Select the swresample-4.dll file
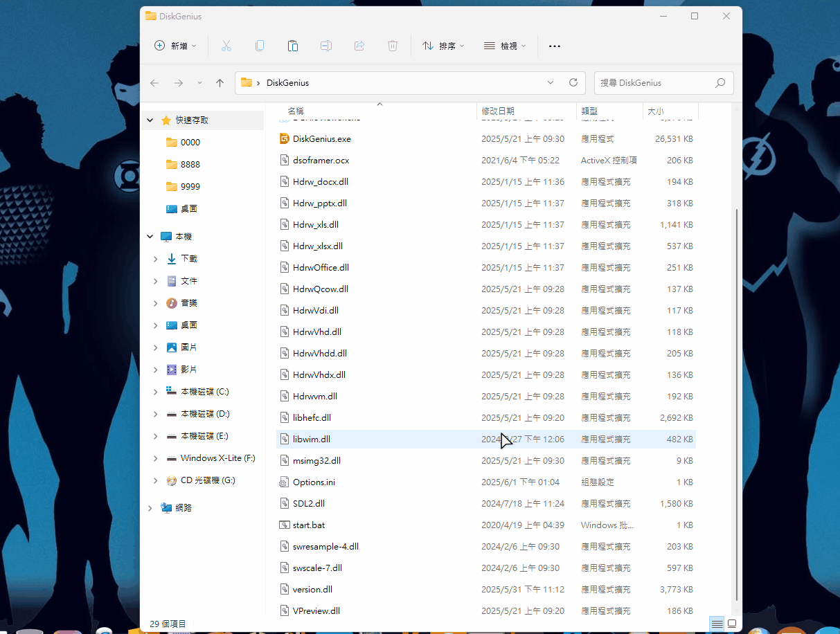 click(486, 546)
